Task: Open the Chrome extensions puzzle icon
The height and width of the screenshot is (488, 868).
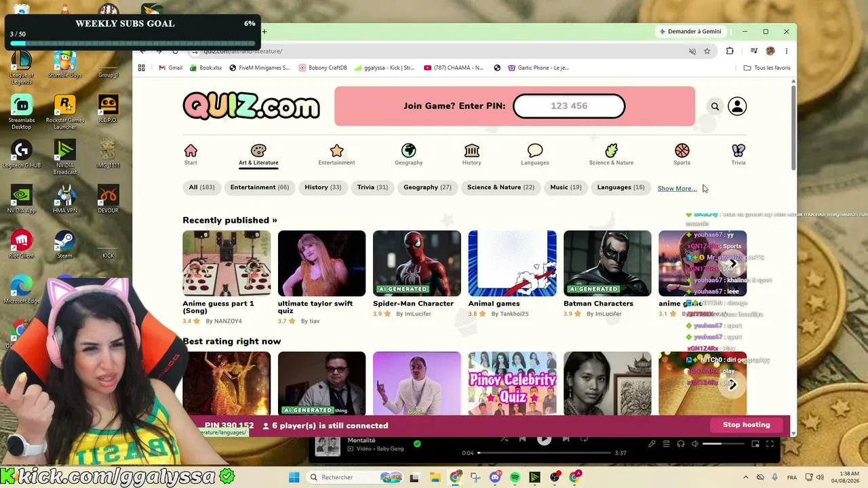Action: (x=730, y=51)
